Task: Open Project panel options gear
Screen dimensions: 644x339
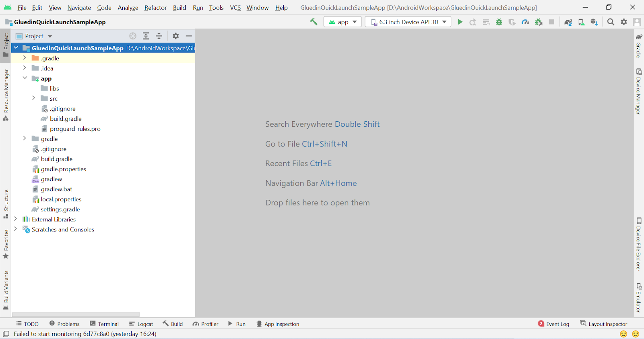Action: [175, 36]
